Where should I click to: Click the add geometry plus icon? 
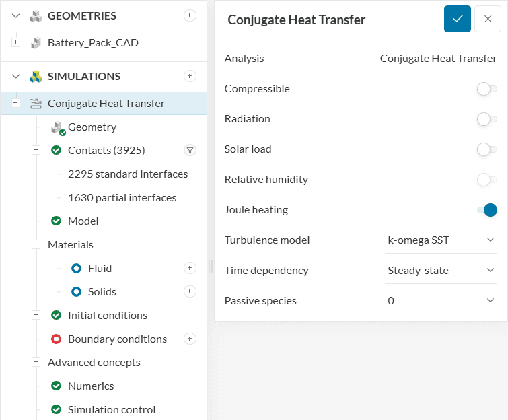point(190,15)
